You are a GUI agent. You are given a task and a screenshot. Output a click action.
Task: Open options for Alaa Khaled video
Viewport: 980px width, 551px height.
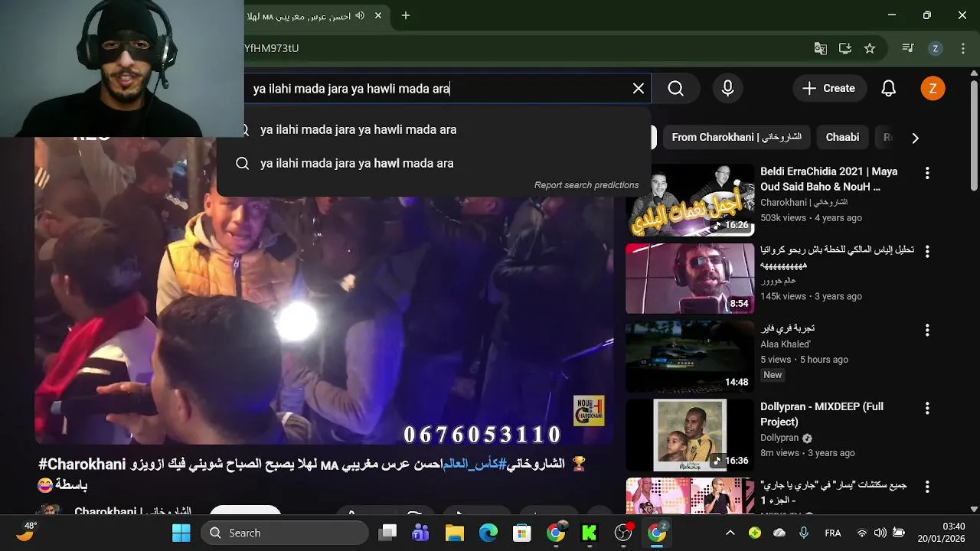pyautogui.click(x=927, y=331)
